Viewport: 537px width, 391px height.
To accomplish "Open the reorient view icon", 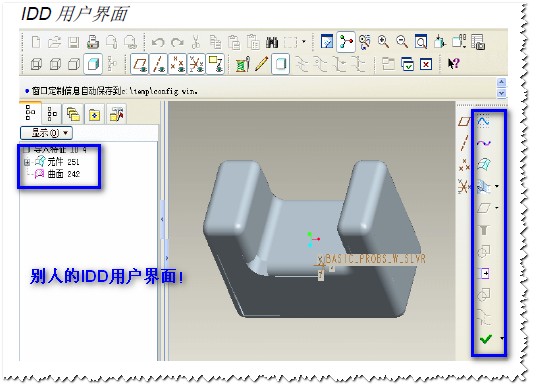I will (x=439, y=42).
